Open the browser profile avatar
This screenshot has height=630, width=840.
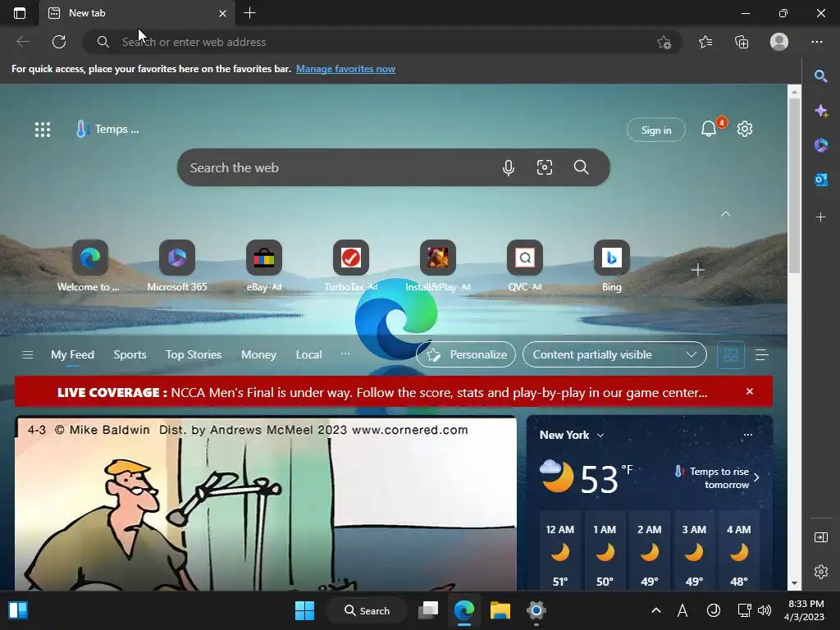(779, 42)
